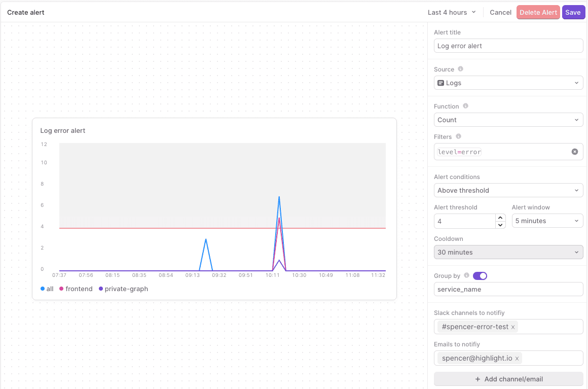Increase the alert threshold with up arrow

pyautogui.click(x=500, y=218)
